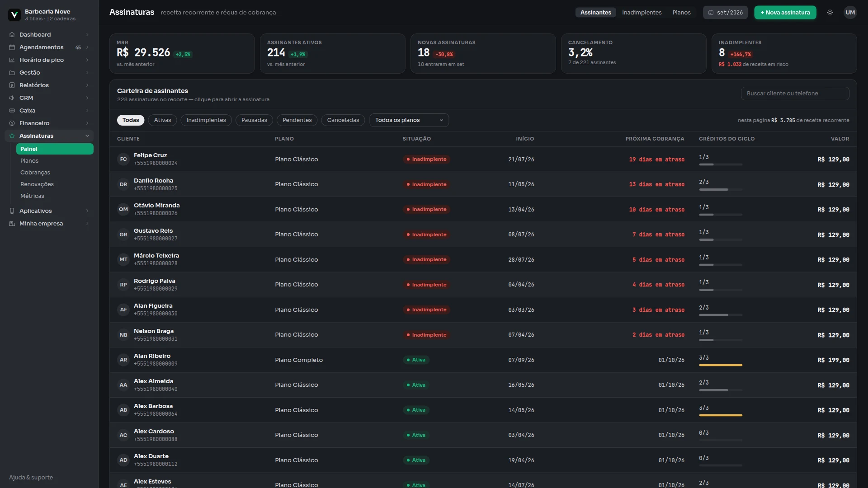Image resolution: width=868 pixels, height=488 pixels.
Task: Click the Minha empresa building icon
Action: tap(12, 224)
